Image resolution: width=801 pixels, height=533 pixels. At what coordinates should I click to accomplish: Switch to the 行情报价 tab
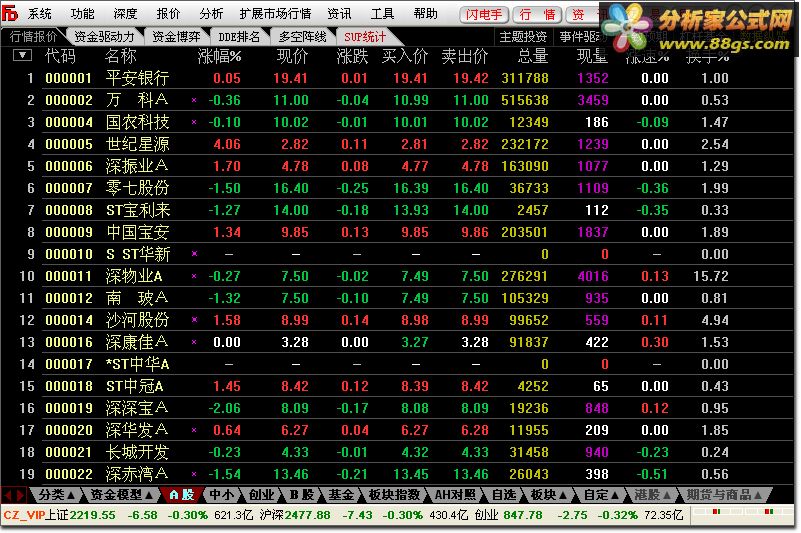(x=34, y=37)
